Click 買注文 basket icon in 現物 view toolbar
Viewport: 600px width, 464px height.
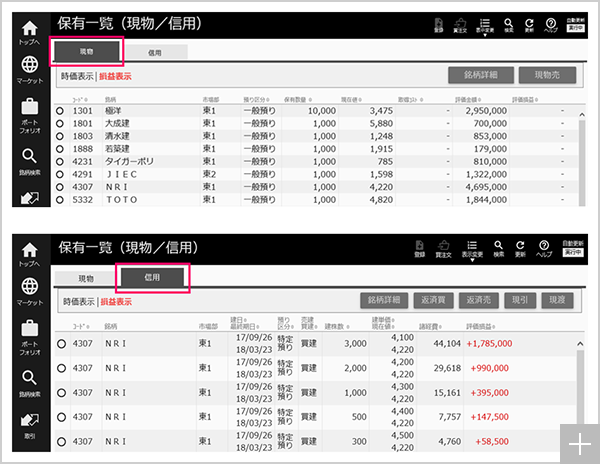pyautogui.click(x=460, y=26)
